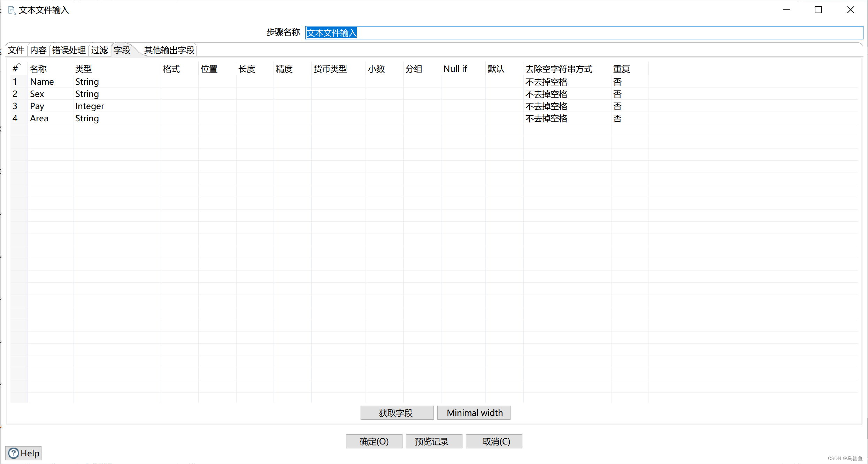Click the 去除空字符串方式 column header
Image resolution: width=868 pixels, height=464 pixels.
[x=559, y=69]
